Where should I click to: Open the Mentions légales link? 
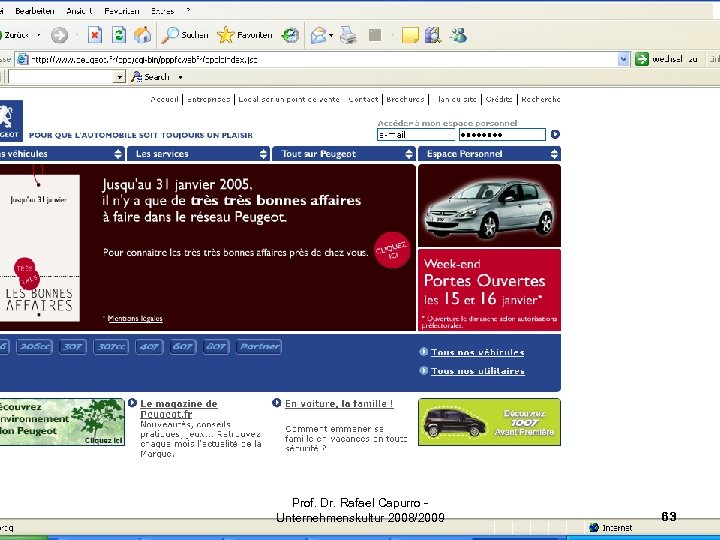135,318
